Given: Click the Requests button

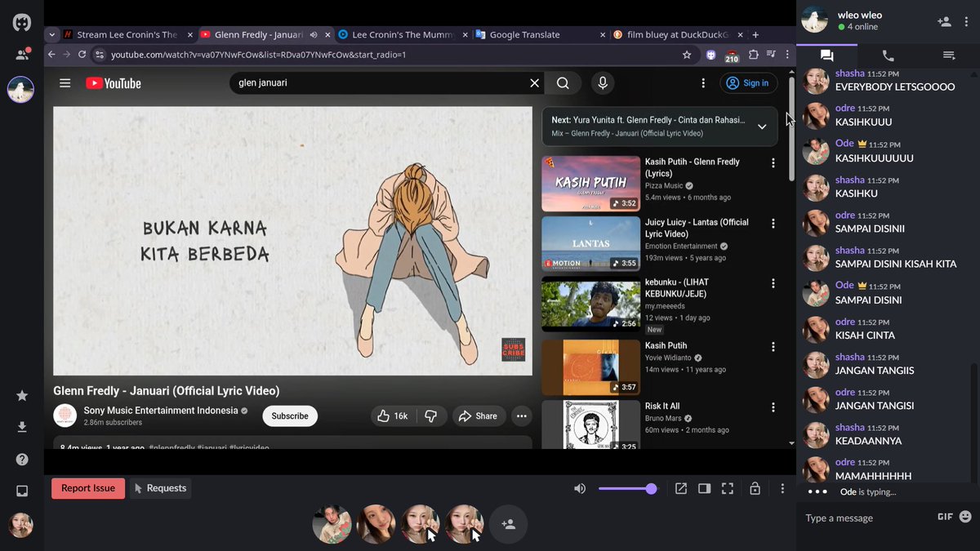Looking at the screenshot, I should click(x=160, y=488).
